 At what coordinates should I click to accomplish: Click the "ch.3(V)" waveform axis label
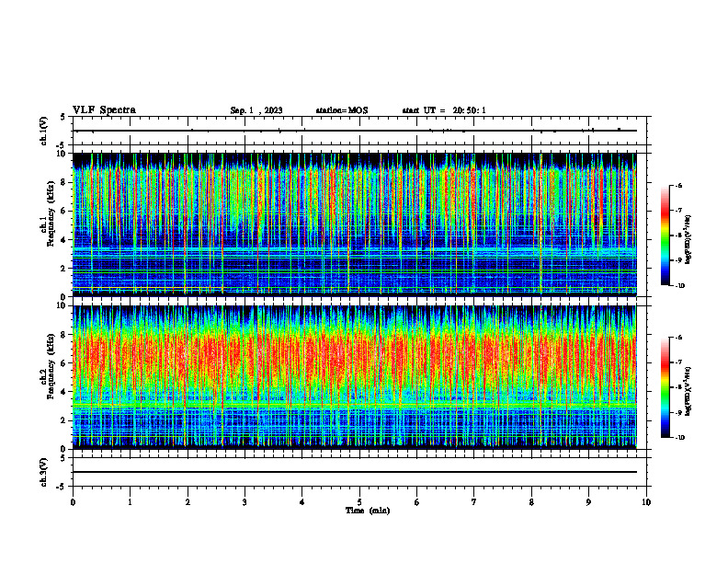(x=44, y=472)
